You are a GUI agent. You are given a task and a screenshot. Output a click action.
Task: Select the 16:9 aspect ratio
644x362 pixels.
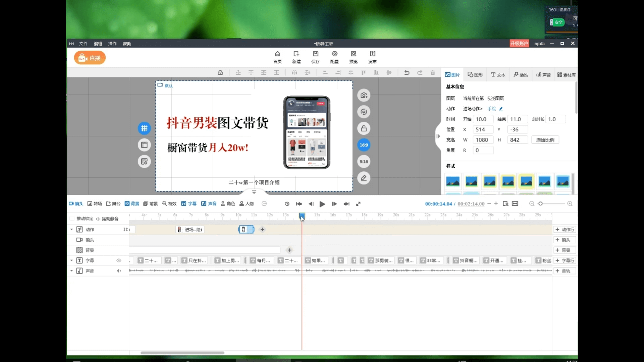click(x=364, y=145)
